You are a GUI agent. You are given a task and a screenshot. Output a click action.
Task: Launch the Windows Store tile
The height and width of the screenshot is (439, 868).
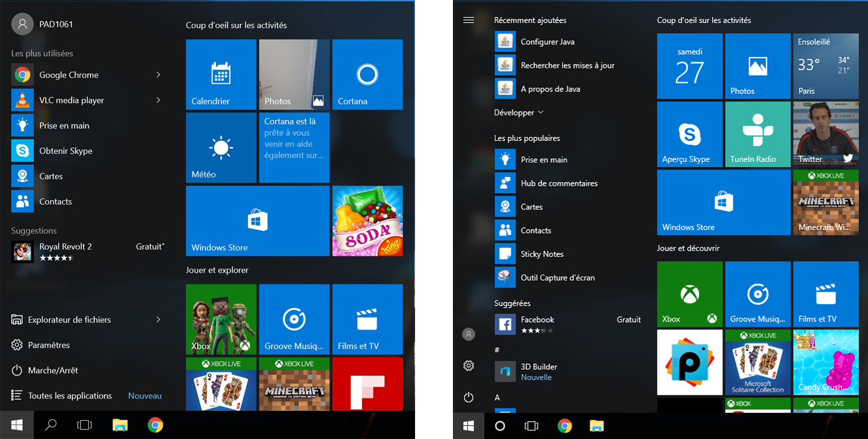tap(257, 220)
